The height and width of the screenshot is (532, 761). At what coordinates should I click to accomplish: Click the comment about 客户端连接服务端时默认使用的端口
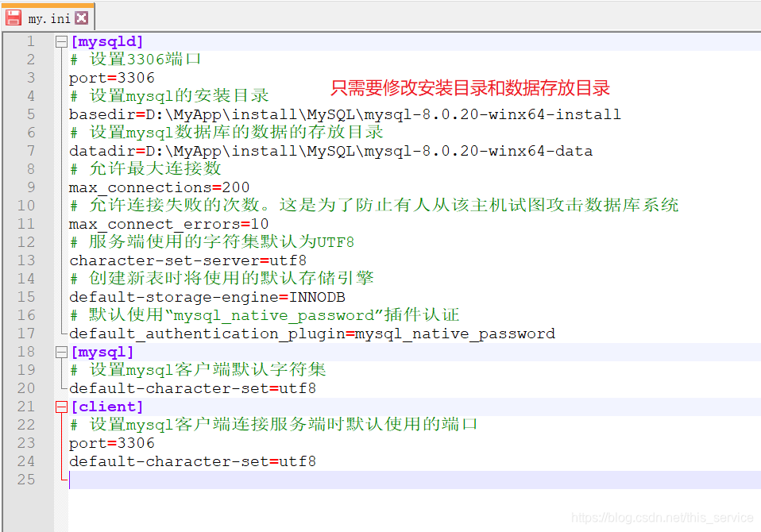point(274,425)
